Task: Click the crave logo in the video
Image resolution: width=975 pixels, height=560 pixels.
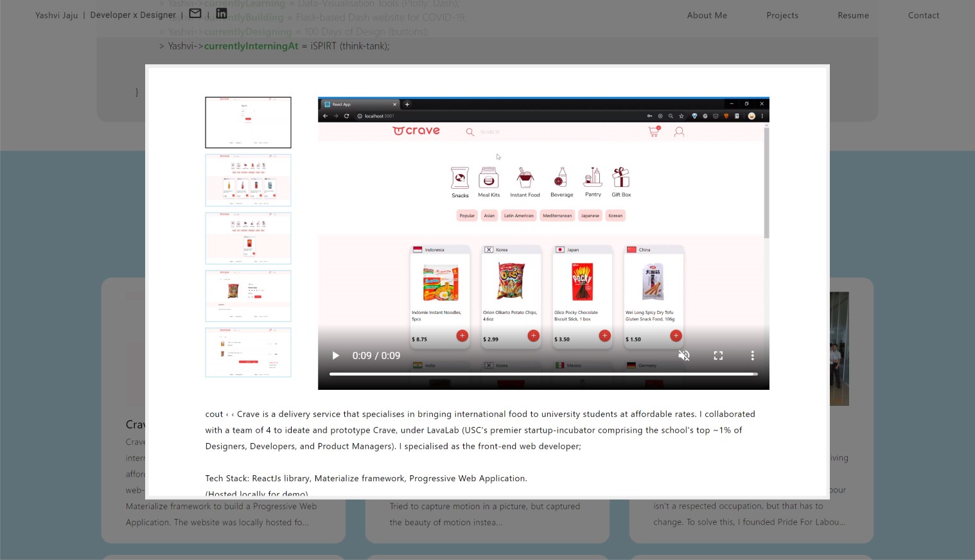Action: [x=416, y=130]
